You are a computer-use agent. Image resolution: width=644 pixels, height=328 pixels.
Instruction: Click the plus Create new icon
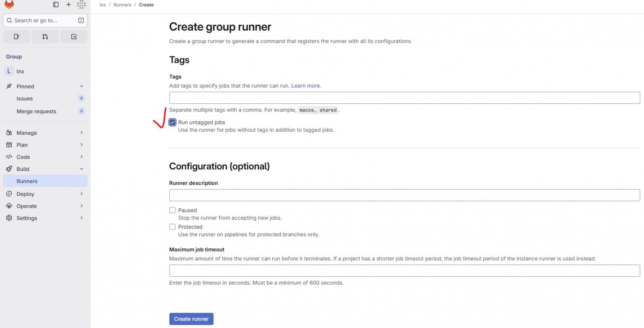click(x=69, y=5)
